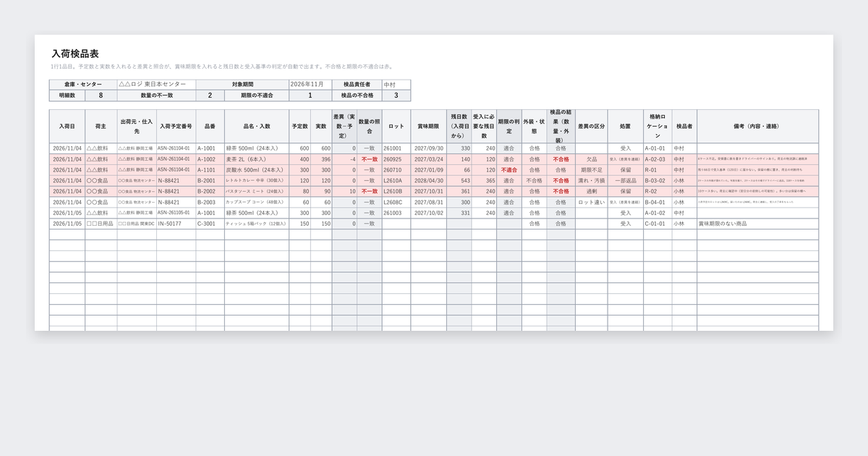This screenshot has height=456, width=868.
Task: Click the expiry date cell 2028/04/30
Action: (x=429, y=181)
